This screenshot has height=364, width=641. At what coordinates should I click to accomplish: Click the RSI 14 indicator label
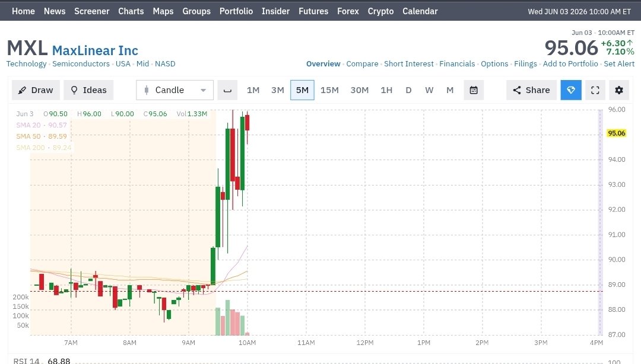[27, 360]
